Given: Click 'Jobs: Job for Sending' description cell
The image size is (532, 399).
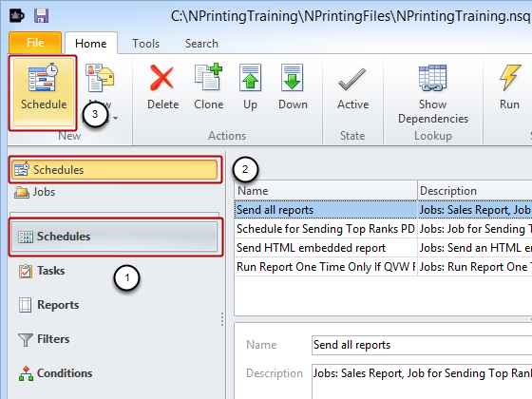Looking at the screenshot, I should 475,229.
